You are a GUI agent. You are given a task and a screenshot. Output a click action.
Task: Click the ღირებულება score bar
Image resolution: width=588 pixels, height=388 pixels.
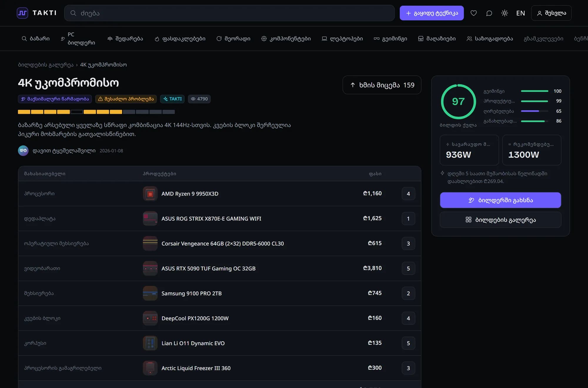click(x=534, y=111)
